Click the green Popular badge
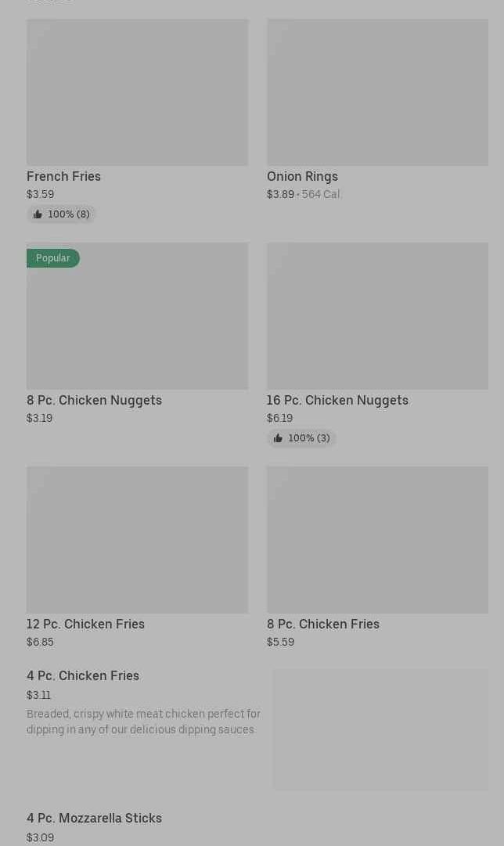 tap(53, 258)
